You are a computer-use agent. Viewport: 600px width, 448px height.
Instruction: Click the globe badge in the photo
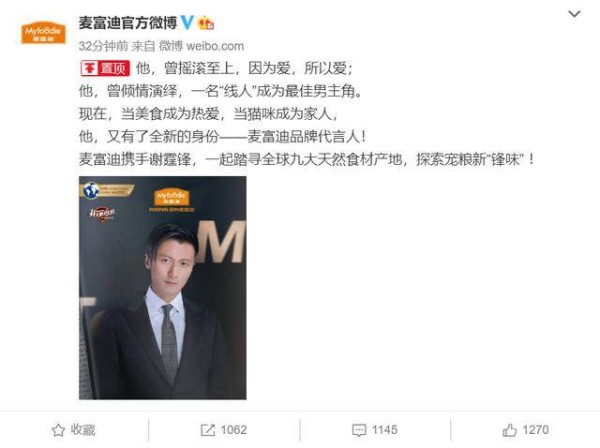pos(91,190)
